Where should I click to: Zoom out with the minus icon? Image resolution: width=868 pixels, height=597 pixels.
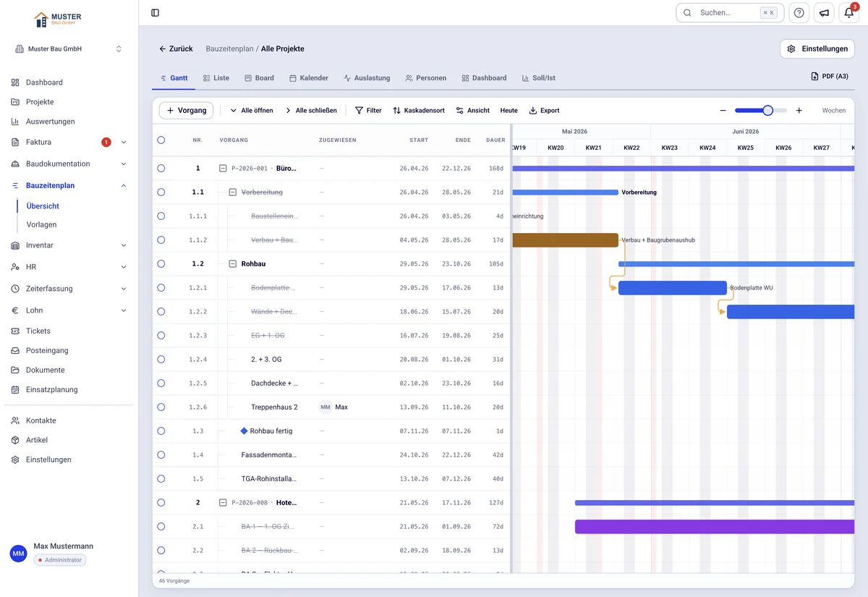723,111
